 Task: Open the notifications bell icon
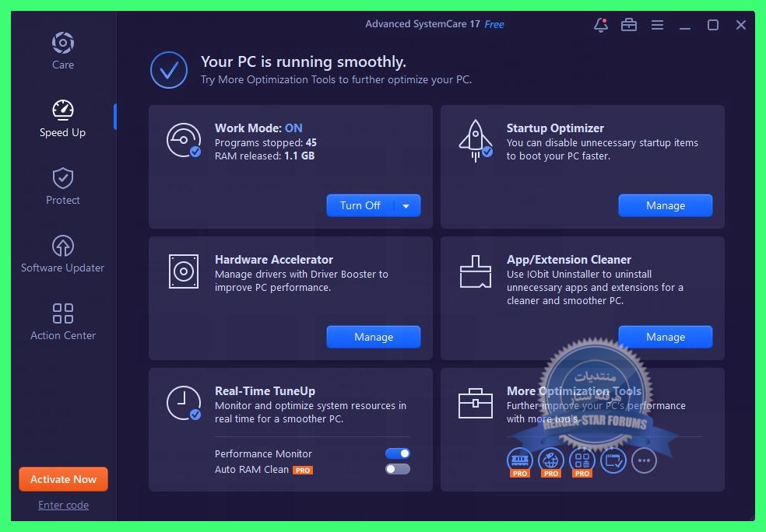(x=601, y=25)
